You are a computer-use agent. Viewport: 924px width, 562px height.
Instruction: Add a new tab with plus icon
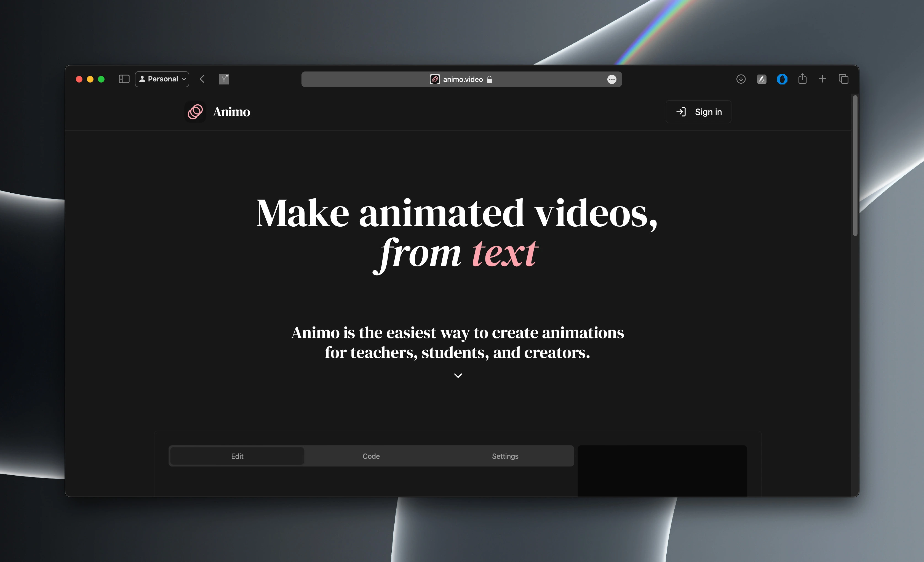pos(822,79)
